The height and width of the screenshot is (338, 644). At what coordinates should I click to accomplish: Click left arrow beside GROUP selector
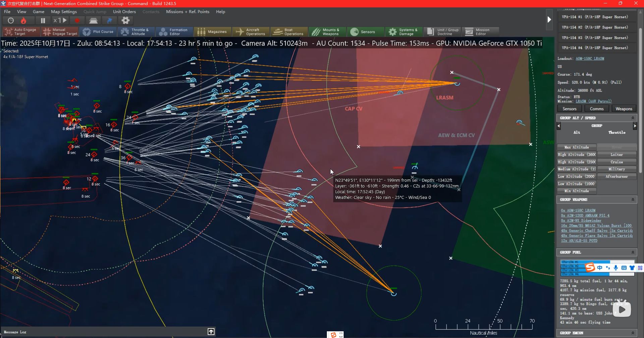[x=559, y=126]
